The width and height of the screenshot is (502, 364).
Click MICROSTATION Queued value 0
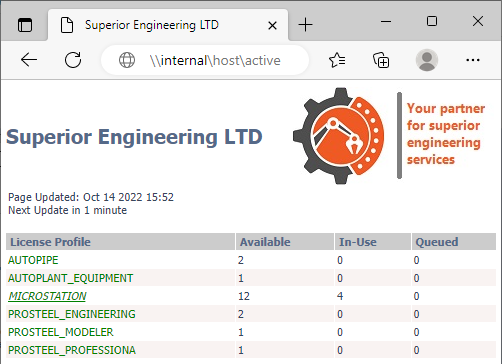pyautogui.click(x=416, y=296)
